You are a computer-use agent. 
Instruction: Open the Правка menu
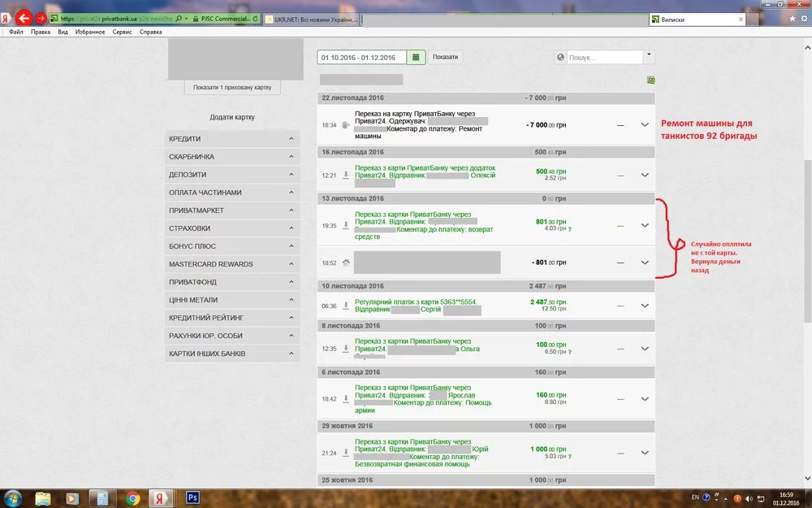click(41, 32)
